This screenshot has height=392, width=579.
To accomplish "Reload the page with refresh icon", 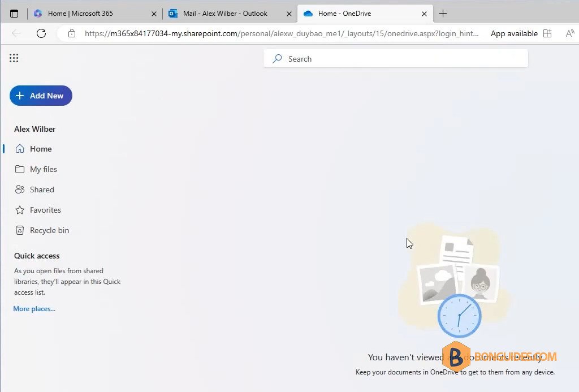I will click(41, 33).
